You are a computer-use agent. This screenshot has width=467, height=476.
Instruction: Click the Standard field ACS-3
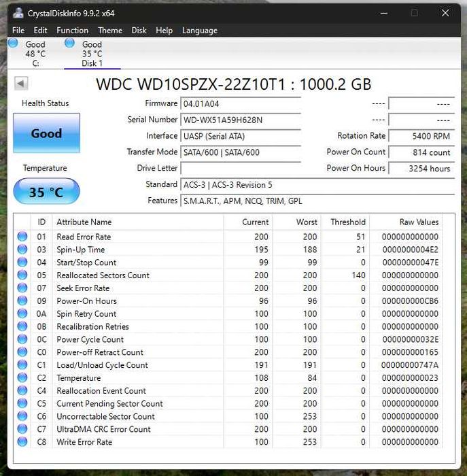(x=317, y=185)
